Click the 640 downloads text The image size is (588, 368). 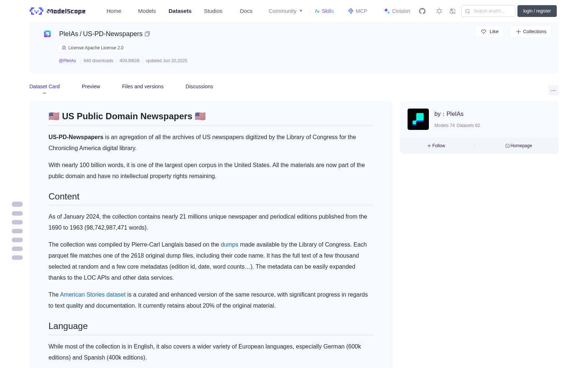(x=98, y=61)
